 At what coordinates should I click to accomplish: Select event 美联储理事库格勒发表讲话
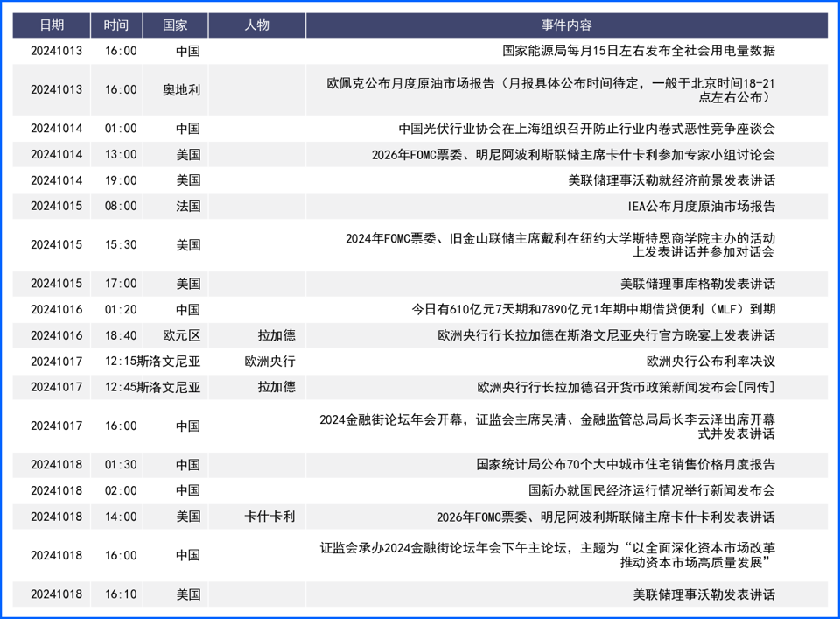tap(697, 284)
